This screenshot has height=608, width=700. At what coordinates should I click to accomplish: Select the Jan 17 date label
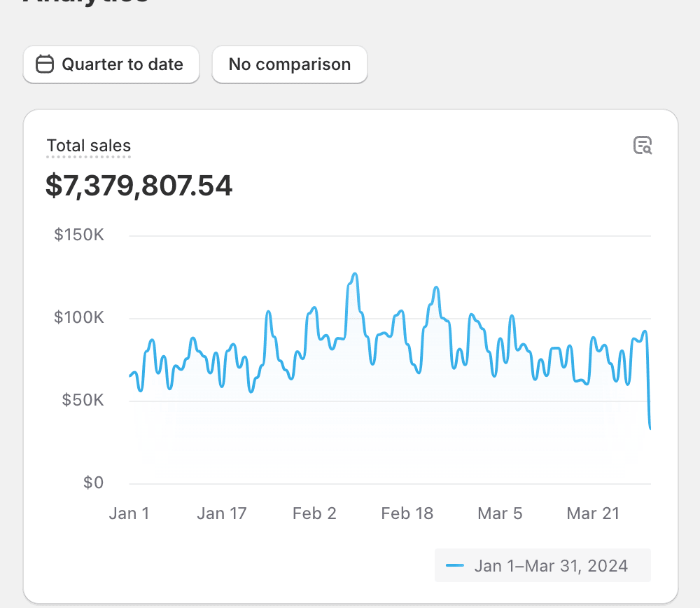222,513
